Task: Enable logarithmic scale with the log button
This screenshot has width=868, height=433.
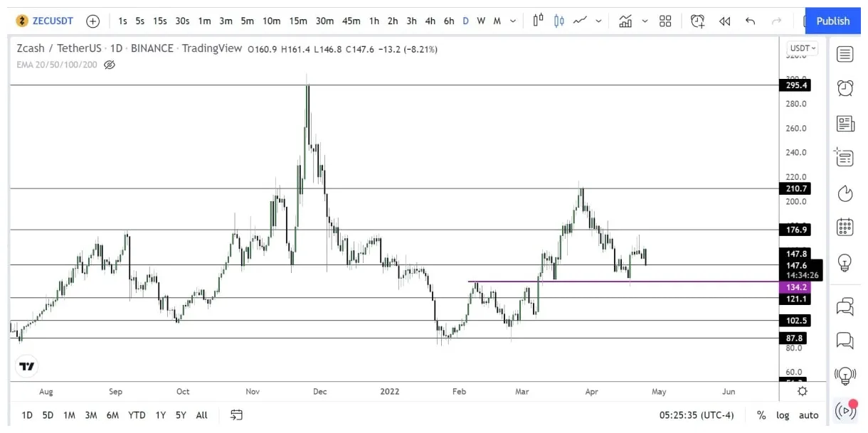Action: [x=783, y=415]
